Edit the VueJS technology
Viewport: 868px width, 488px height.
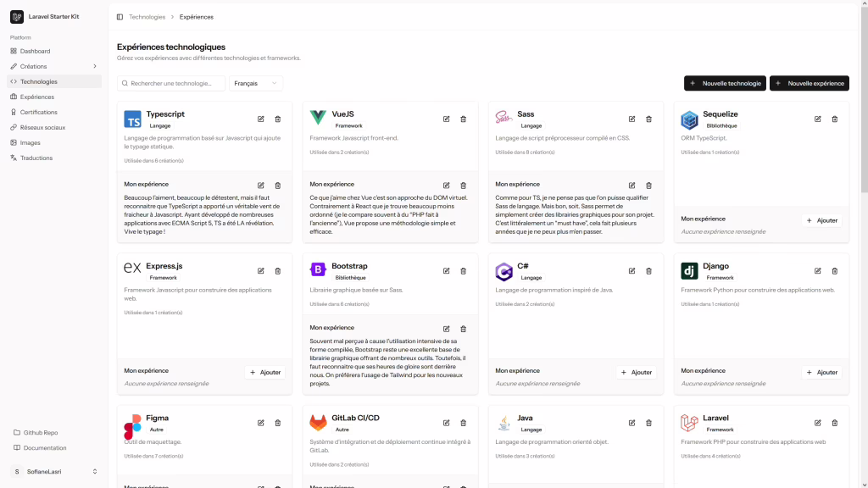click(446, 119)
